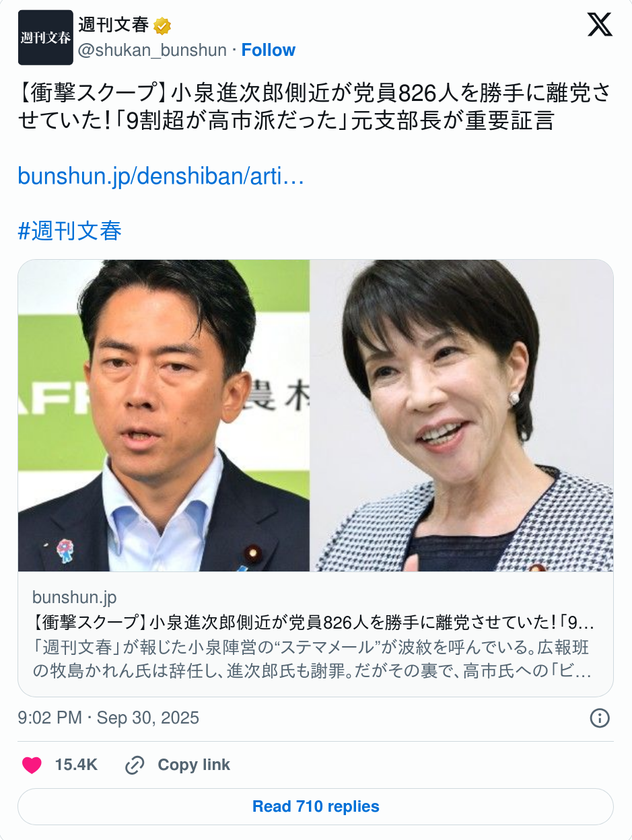Click the 15.4K likes count
632x840 pixels.
point(76,765)
